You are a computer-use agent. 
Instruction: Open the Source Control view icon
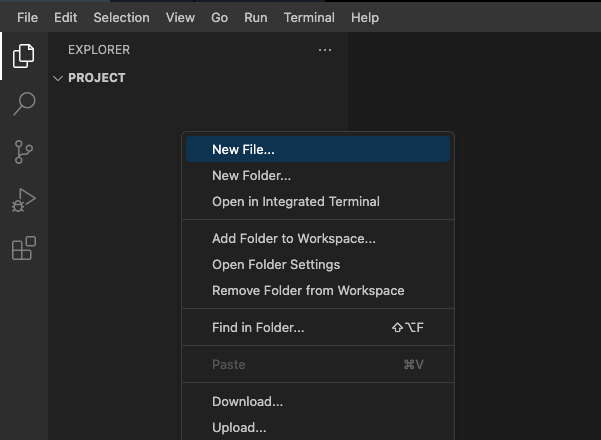23,152
